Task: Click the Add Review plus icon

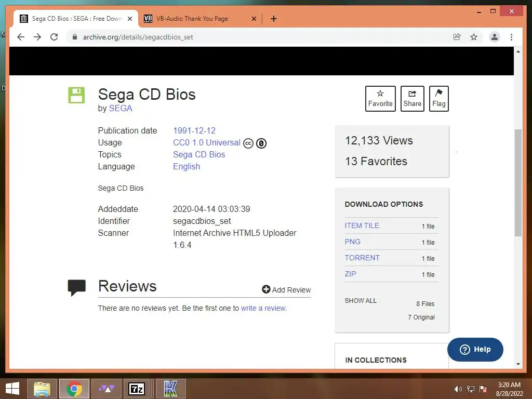Action: [266, 289]
